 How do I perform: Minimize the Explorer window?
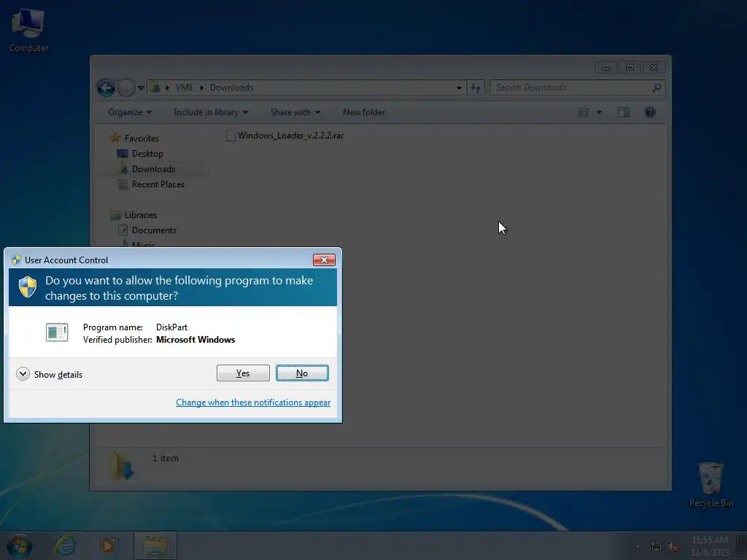pos(605,68)
